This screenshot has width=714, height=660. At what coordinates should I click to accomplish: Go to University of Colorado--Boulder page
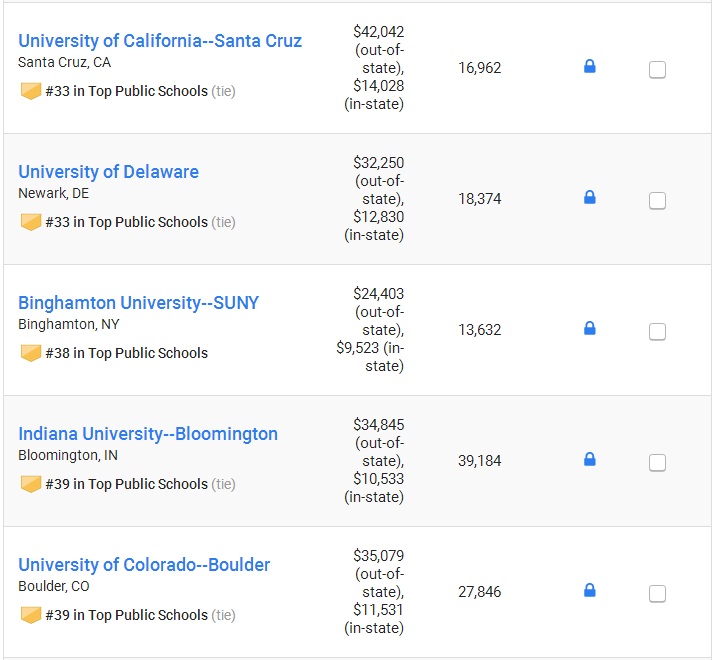[144, 565]
